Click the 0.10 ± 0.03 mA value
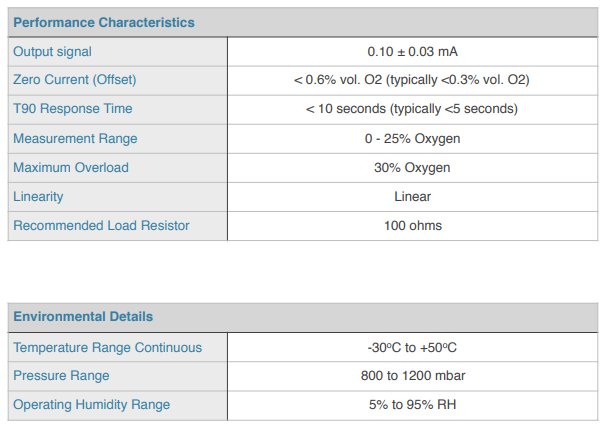 (x=412, y=51)
